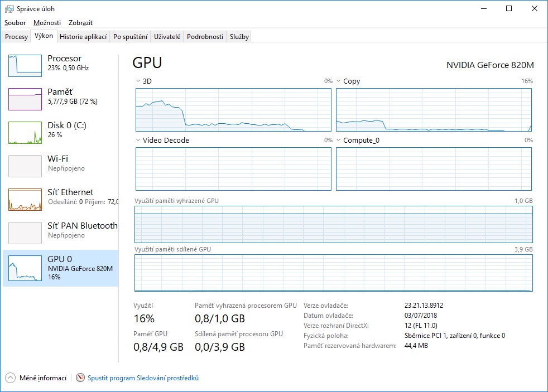
Task: Open Spustit program Sledování prostředků link
Action: [143, 378]
